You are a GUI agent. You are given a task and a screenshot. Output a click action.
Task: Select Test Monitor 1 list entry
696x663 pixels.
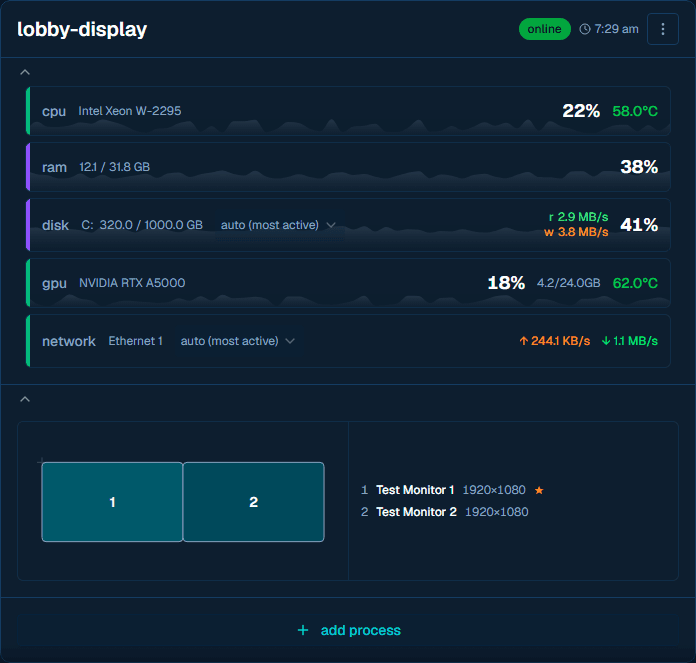click(x=452, y=490)
